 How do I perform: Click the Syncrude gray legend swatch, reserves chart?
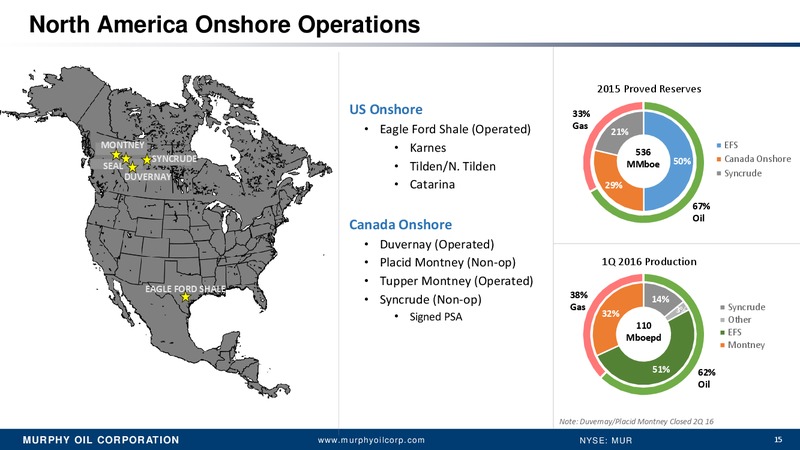point(719,173)
